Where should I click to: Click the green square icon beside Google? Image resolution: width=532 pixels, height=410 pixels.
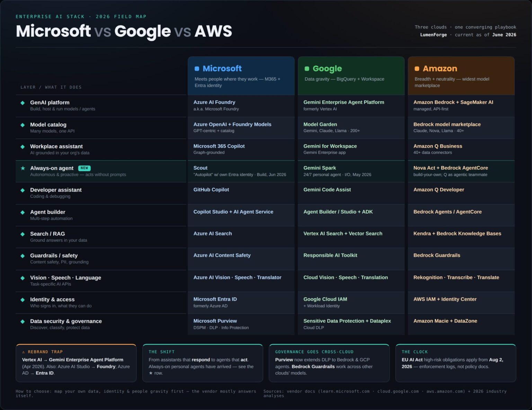click(x=307, y=69)
